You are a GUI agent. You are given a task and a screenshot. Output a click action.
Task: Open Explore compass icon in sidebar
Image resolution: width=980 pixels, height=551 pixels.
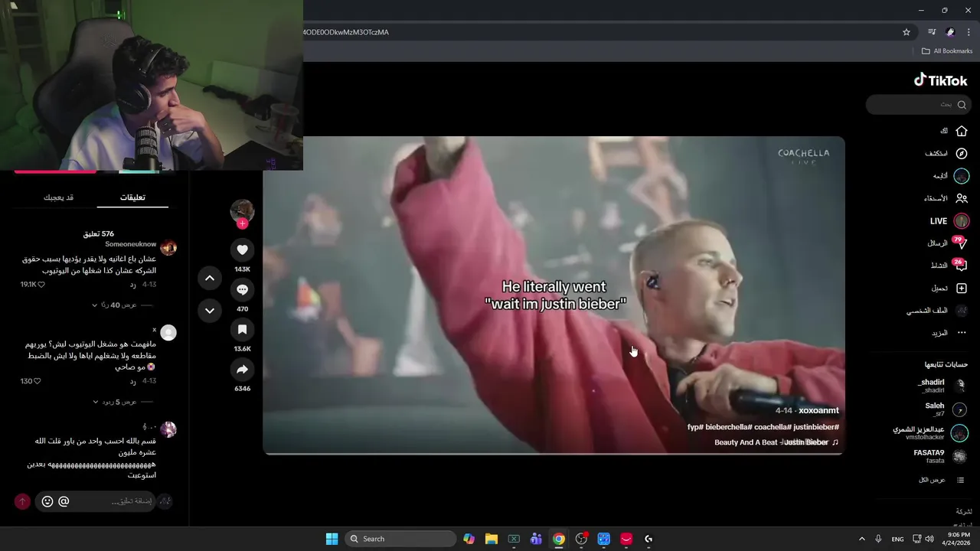pos(962,153)
